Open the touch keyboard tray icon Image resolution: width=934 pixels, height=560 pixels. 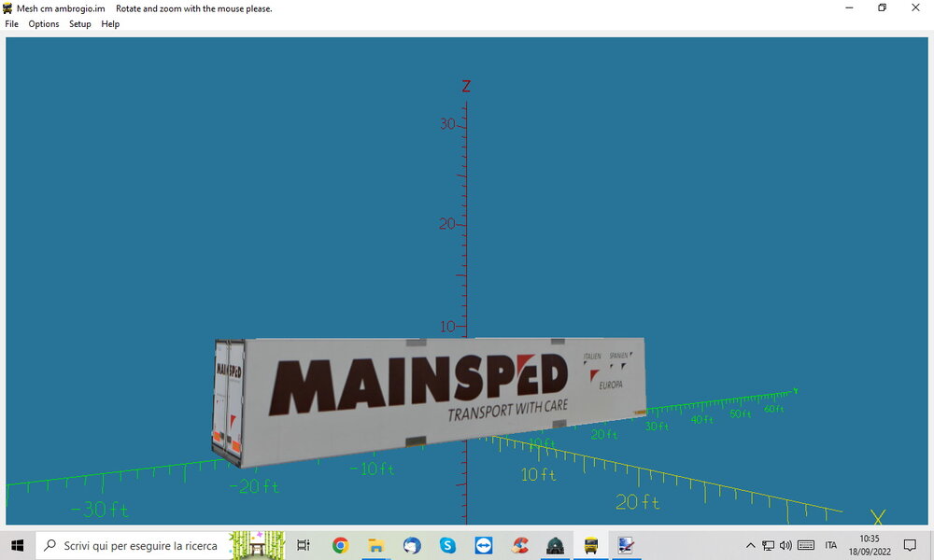(x=806, y=545)
